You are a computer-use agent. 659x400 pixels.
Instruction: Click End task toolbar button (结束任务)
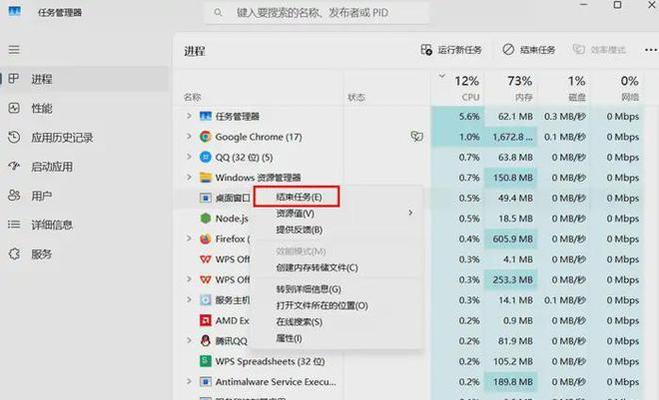click(x=529, y=50)
